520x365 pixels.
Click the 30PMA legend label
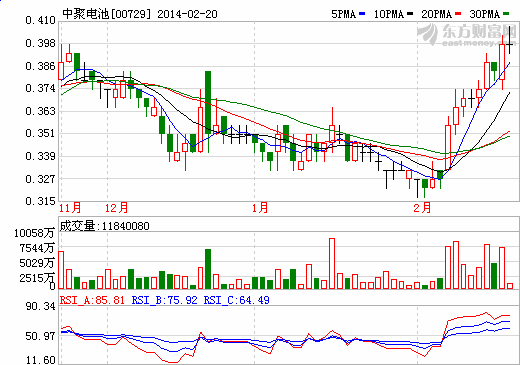484,14
